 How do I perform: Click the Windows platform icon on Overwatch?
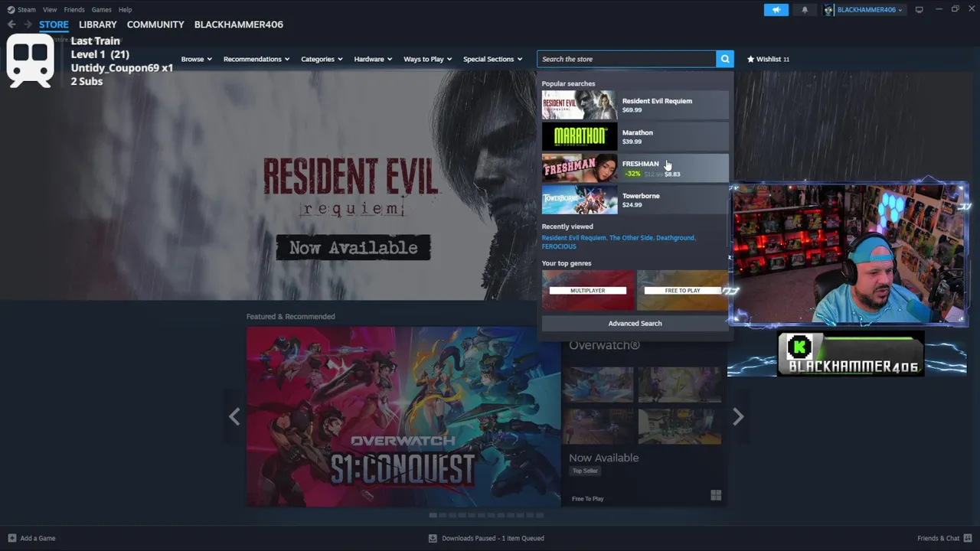(716, 496)
